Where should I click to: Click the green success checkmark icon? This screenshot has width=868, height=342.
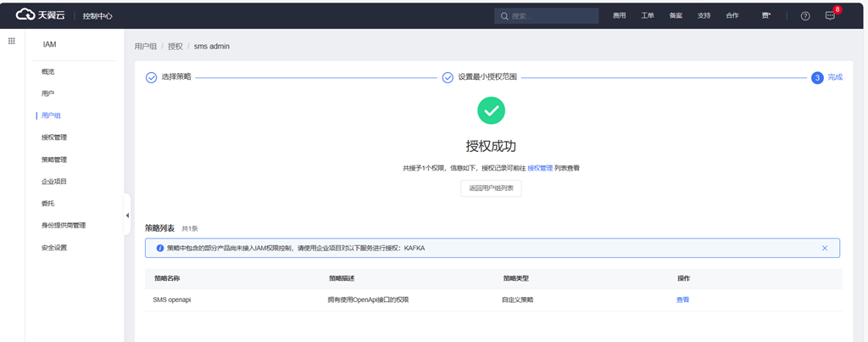491,110
